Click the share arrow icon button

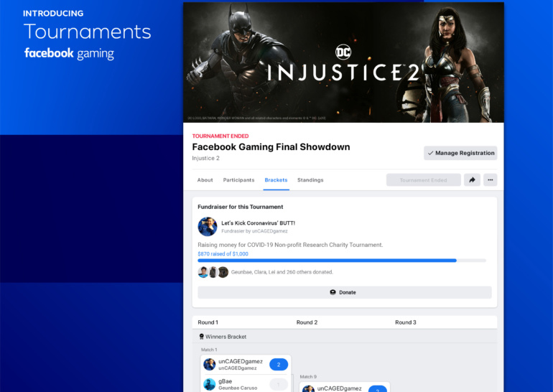[472, 179]
